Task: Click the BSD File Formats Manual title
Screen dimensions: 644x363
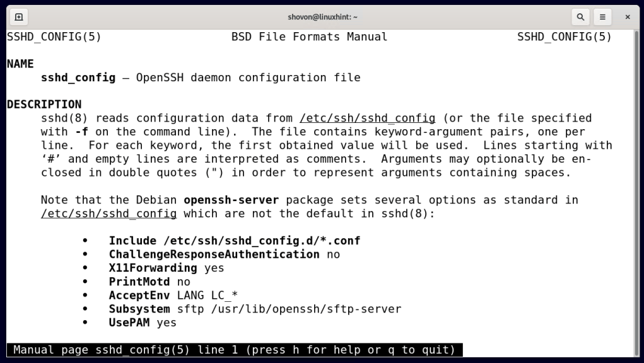Action: coord(308,37)
